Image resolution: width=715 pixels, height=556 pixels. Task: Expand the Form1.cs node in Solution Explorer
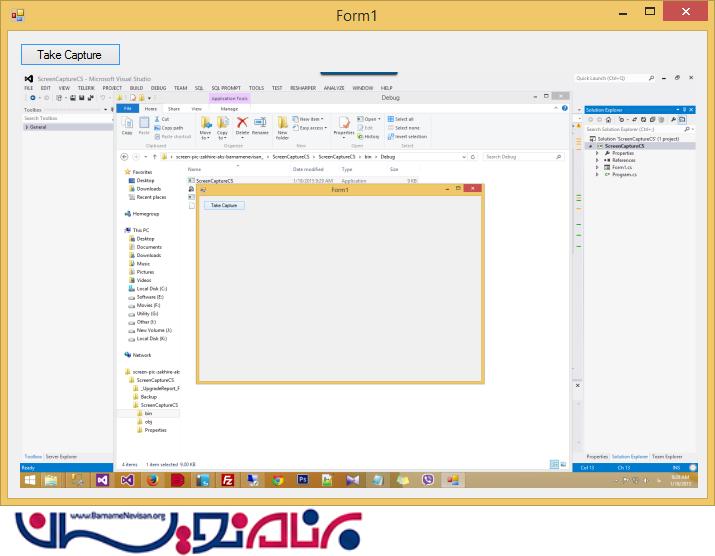point(597,167)
